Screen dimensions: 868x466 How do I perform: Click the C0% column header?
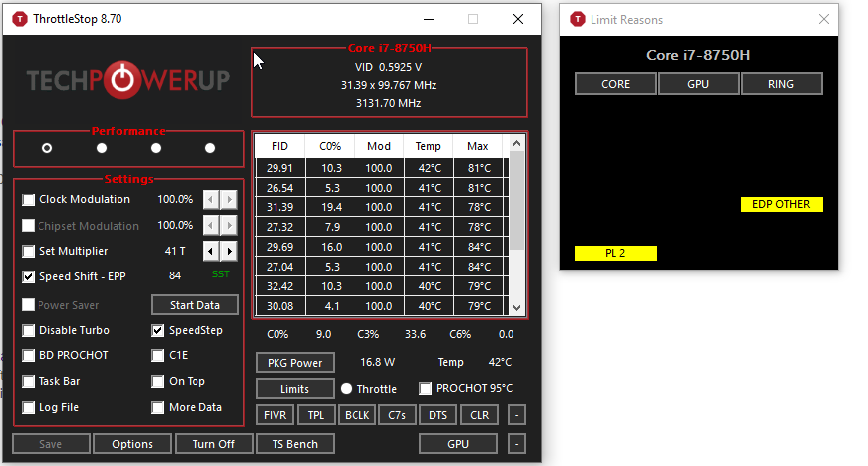330,147
